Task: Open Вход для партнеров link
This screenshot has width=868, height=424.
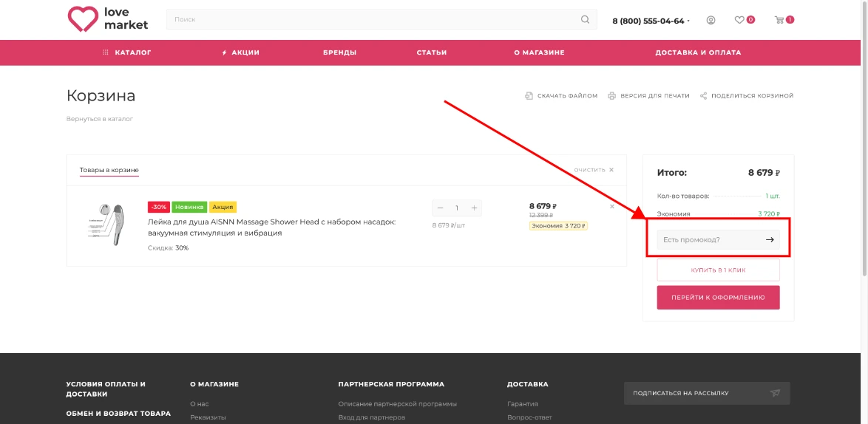Action: point(371,417)
